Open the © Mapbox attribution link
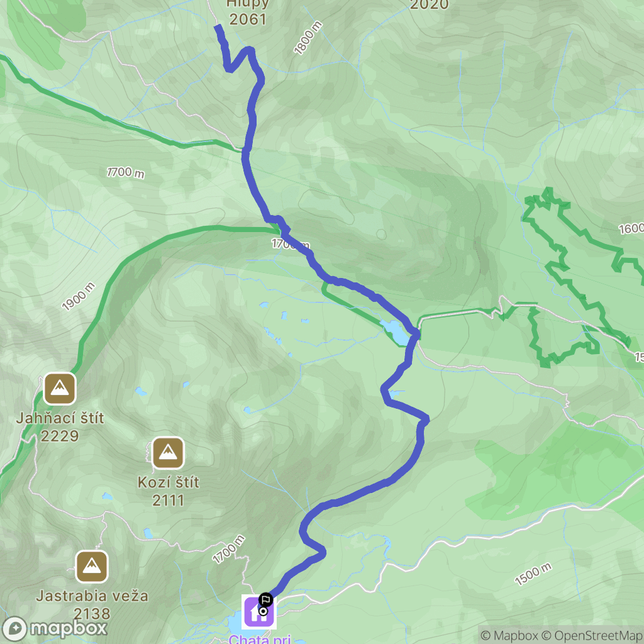The width and height of the screenshot is (644, 644). [508, 635]
